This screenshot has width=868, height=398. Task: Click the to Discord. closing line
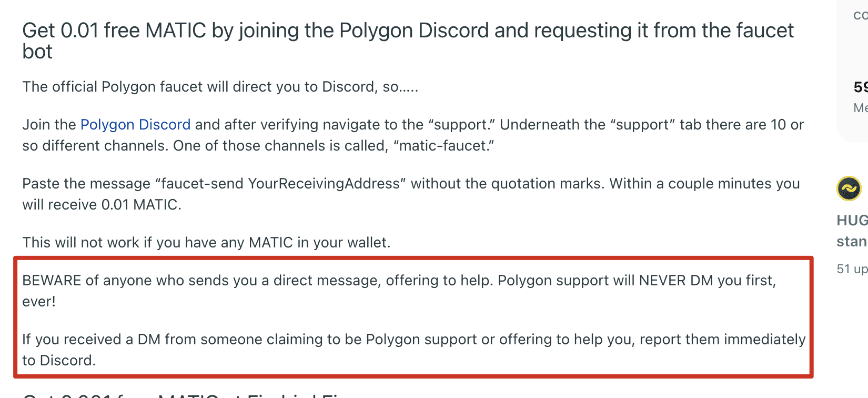(x=59, y=361)
